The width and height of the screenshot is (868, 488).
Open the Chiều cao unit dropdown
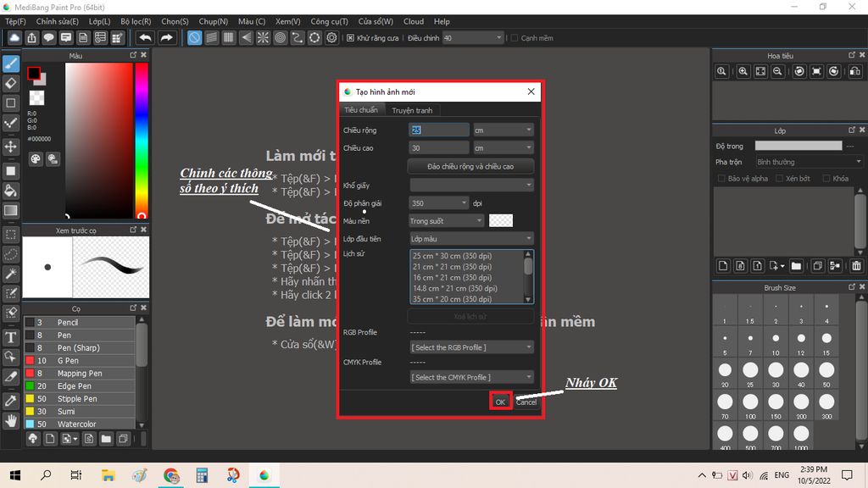pyautogui.click(x=504, y=147)
